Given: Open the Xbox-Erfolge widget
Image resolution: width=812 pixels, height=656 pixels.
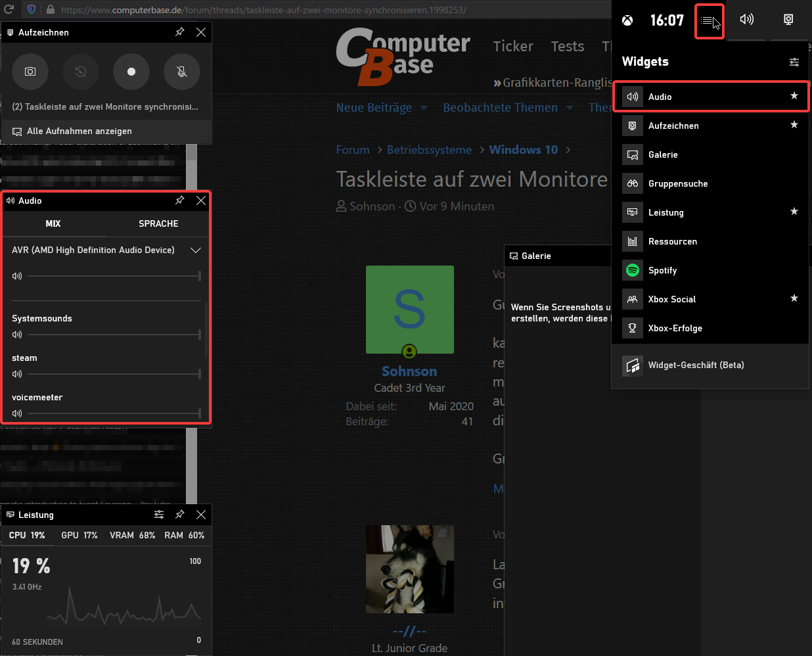Looking at the screenshot, I should point(710,328).
